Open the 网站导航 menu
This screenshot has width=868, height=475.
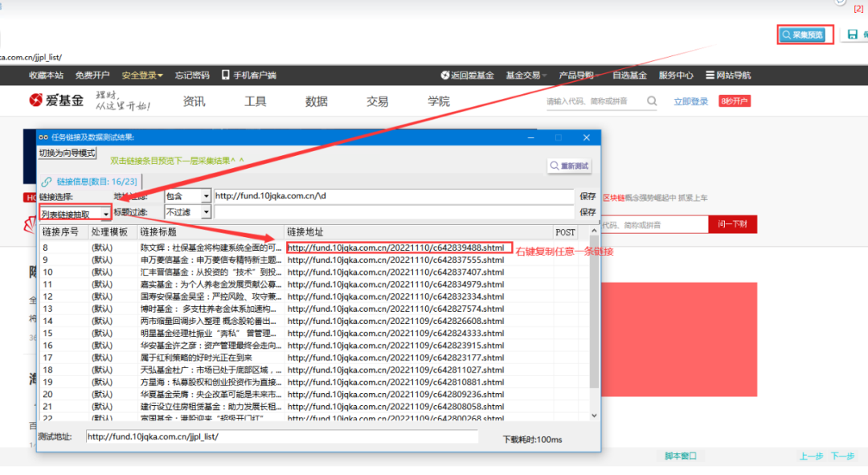point(728,75)
